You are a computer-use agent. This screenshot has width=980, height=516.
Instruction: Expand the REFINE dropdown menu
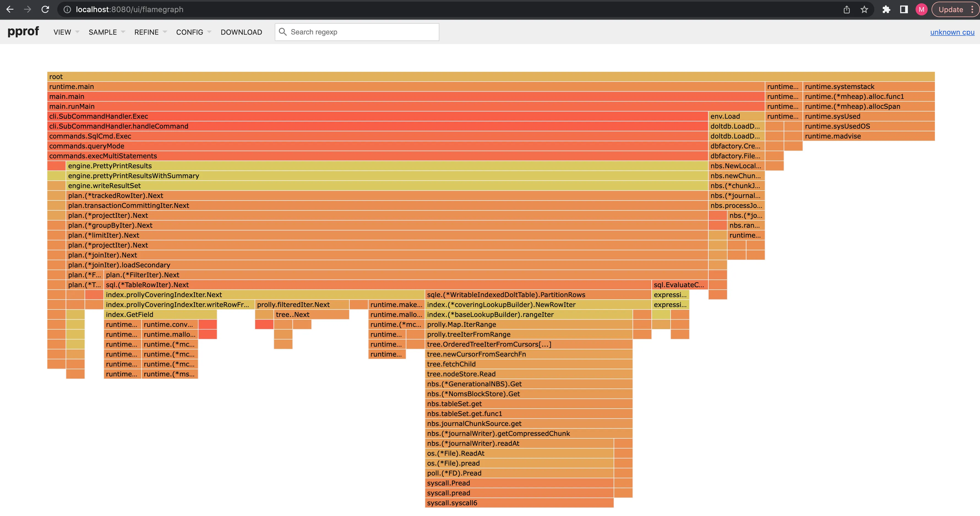pyautogui.click(x=150, y=32)
